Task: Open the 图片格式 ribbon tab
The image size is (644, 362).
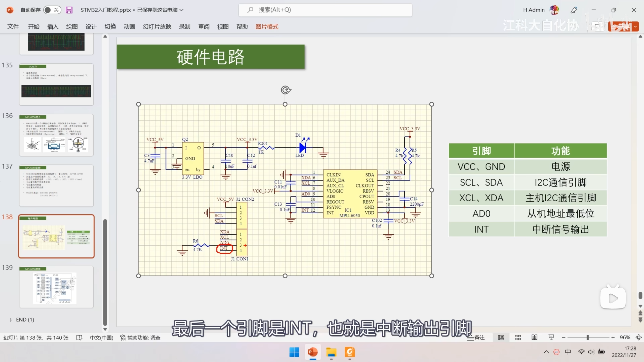Action: click(267, 27)
